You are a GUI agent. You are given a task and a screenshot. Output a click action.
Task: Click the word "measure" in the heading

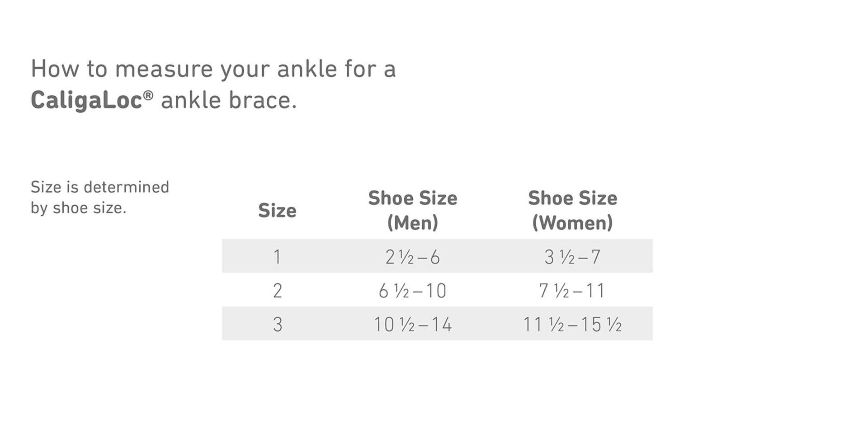click(x=164, y=69)
